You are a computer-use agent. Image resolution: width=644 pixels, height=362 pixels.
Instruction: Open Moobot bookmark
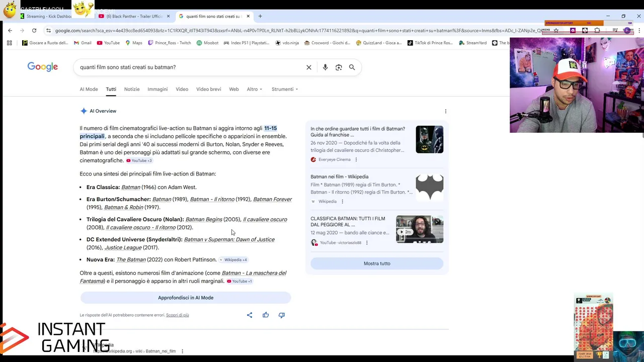207,43
